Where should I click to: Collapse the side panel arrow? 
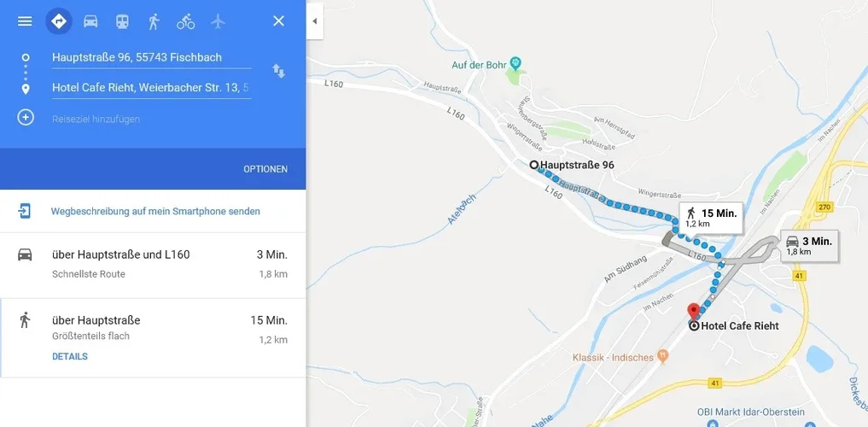coord(314,21)
